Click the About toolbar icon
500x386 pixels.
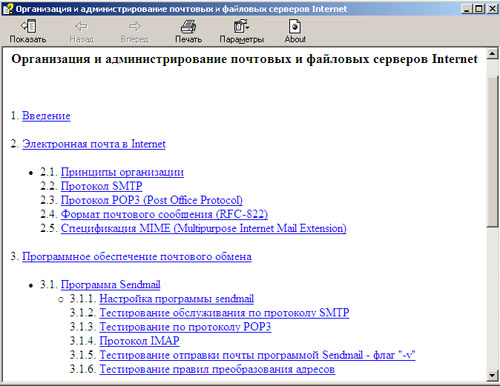click(x=295, y=26)
